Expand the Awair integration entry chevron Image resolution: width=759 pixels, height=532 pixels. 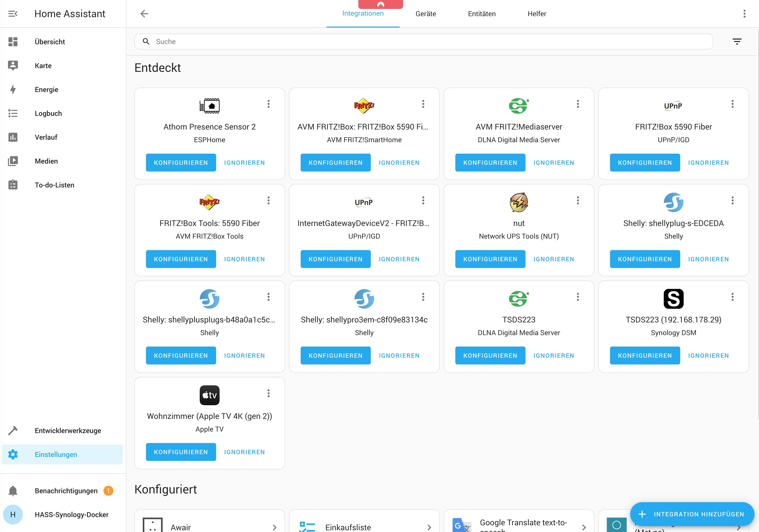(274, 527)
